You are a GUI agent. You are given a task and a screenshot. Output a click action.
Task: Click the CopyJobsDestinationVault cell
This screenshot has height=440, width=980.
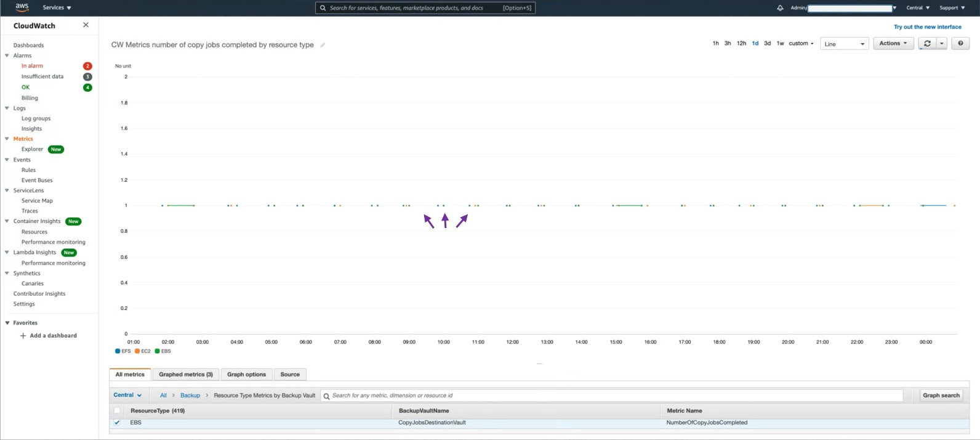[x=432, y=423]
